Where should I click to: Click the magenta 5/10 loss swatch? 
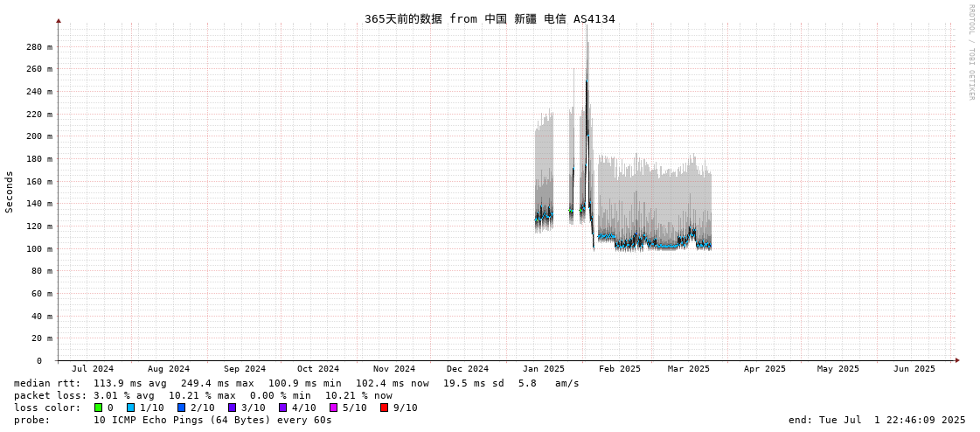pyautogui.click(x=333, y=408)
